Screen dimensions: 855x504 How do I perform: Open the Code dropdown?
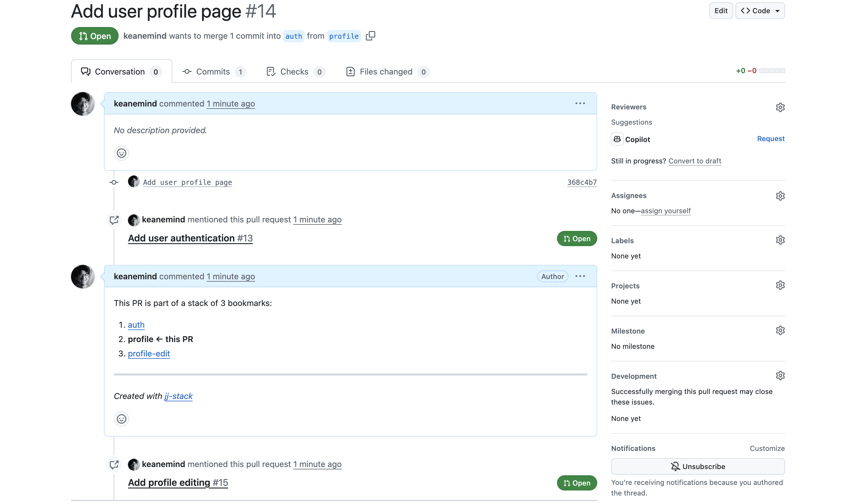click(x=760, y=11)
